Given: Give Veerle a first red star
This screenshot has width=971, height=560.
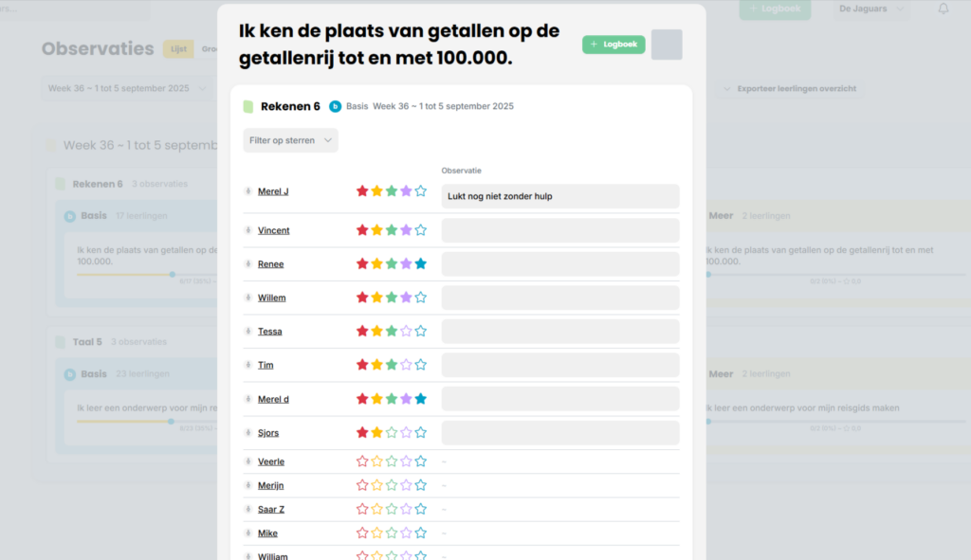Looking at the screenshot, I should pyautogui.click(x=362, y=461).
